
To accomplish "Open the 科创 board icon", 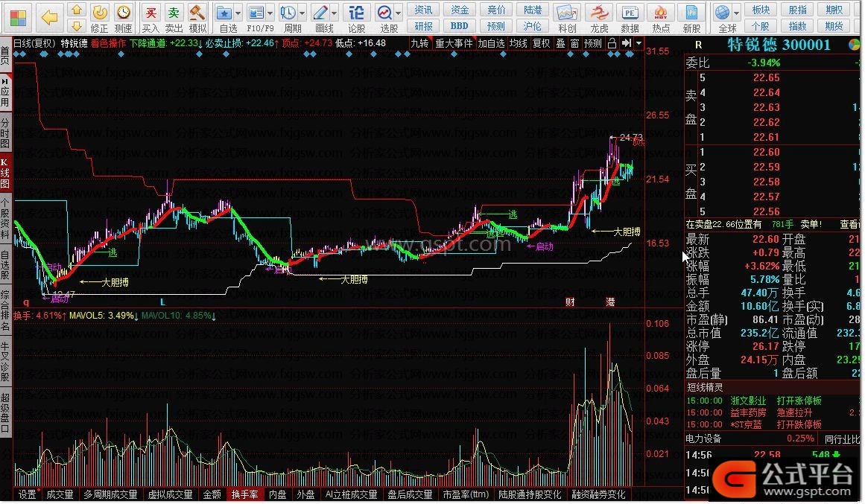I will coord(567,18).
